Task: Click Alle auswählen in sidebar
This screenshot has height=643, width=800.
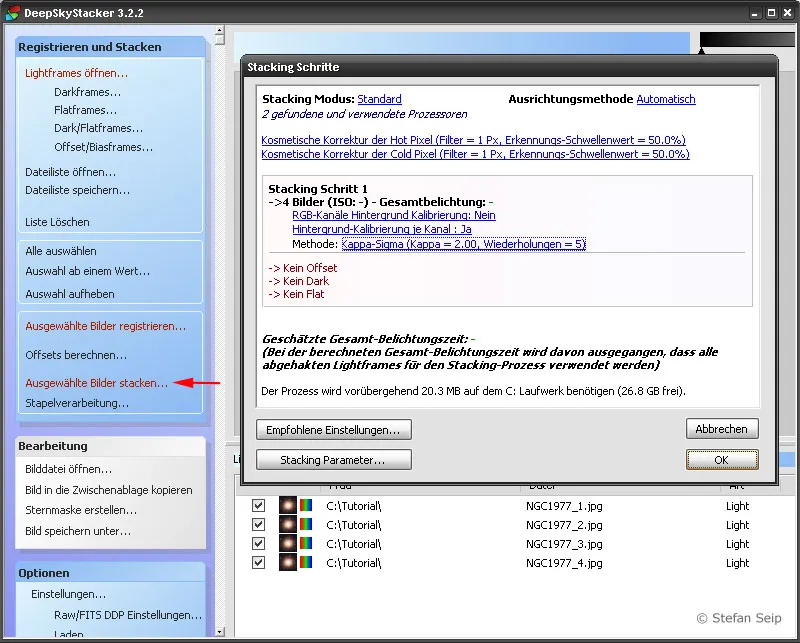Action: point(61,251)
